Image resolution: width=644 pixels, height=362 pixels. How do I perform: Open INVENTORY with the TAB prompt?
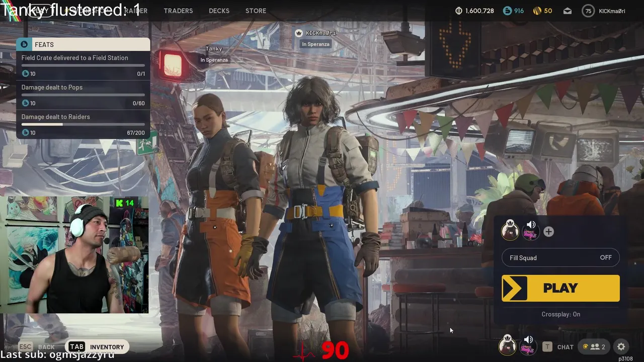[x=96, y=347]
